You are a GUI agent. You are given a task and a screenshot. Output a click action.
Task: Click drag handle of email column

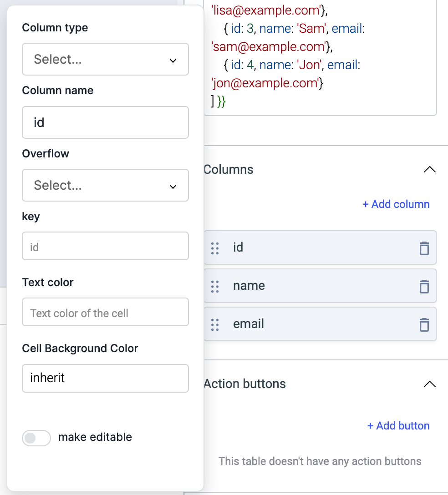(215, 324)
